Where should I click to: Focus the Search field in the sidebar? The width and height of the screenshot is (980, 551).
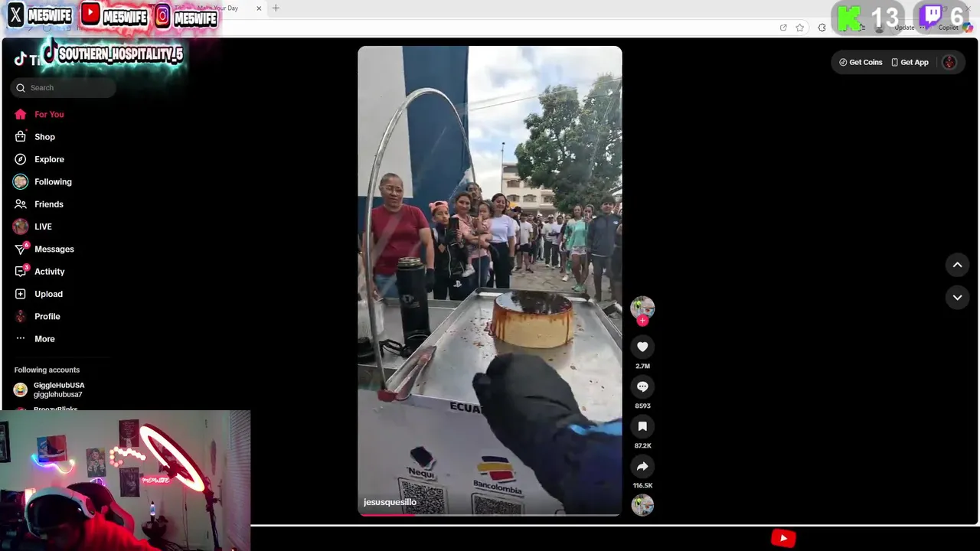[64, 88]
